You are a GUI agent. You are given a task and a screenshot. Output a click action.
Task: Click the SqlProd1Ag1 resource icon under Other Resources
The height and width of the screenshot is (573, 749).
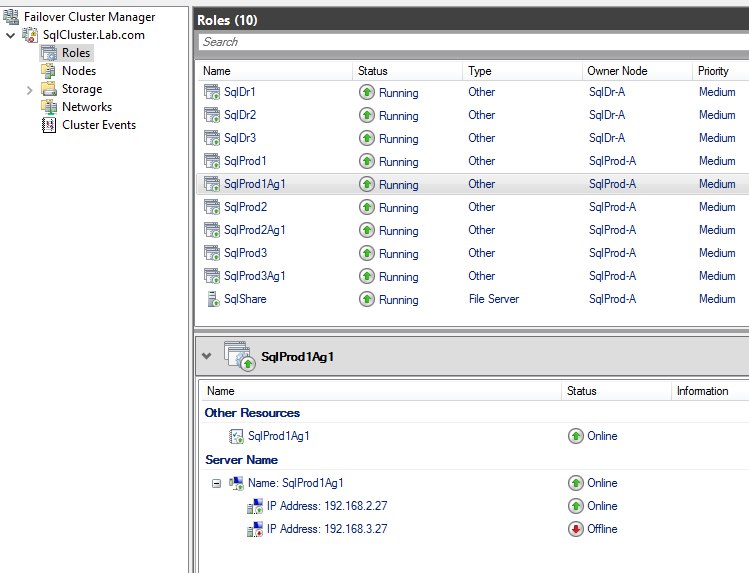coord(236,436)
